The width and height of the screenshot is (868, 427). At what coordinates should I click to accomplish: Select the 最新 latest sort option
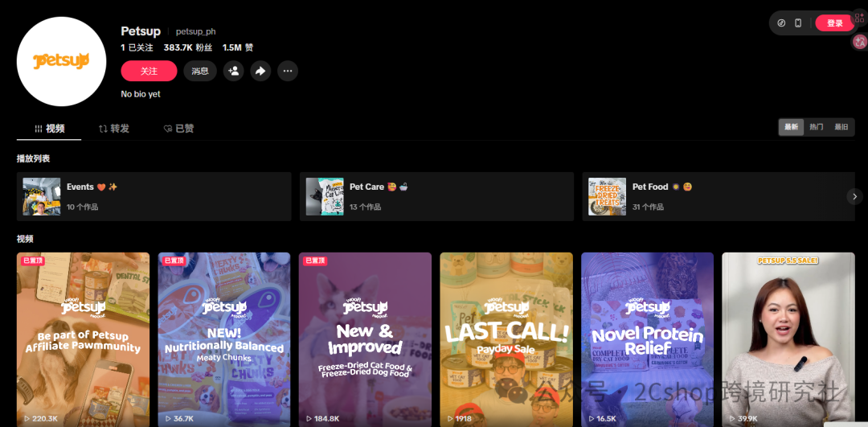[791, 127]
